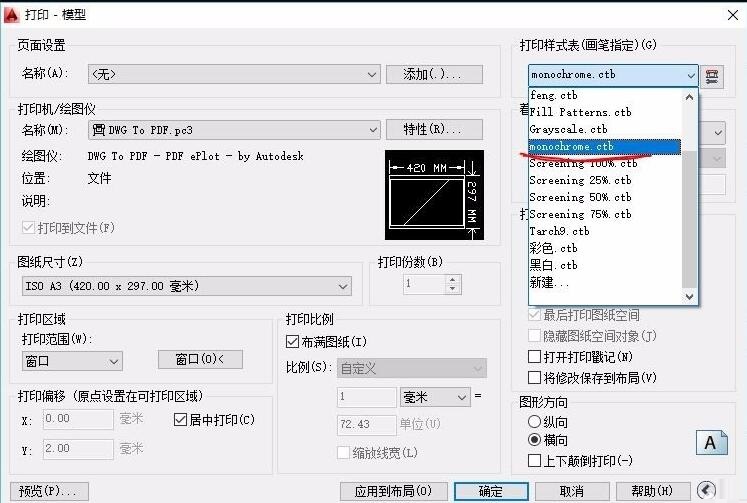Select Screening 75%.ctb plot style
The image size is (747, 503).
tap(605, 214)
